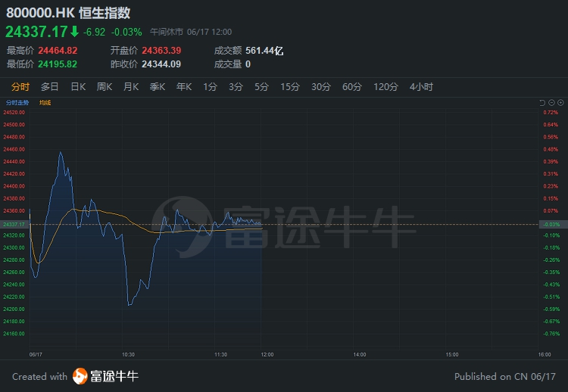Select the 3分 three-minute interval
Viewport: 568px width, 392px height.
pyautogui.click(x=236, y=87)
